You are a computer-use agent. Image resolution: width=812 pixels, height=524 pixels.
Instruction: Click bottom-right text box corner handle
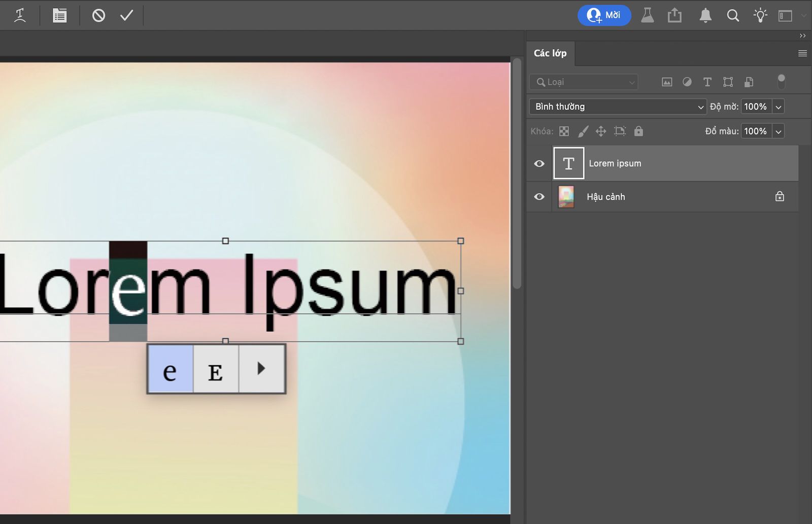pos(461,341)
